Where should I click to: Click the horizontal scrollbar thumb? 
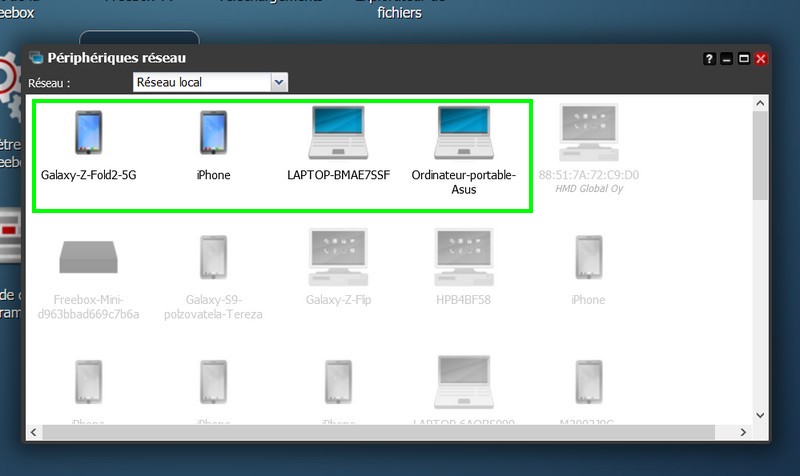point(379,433)
